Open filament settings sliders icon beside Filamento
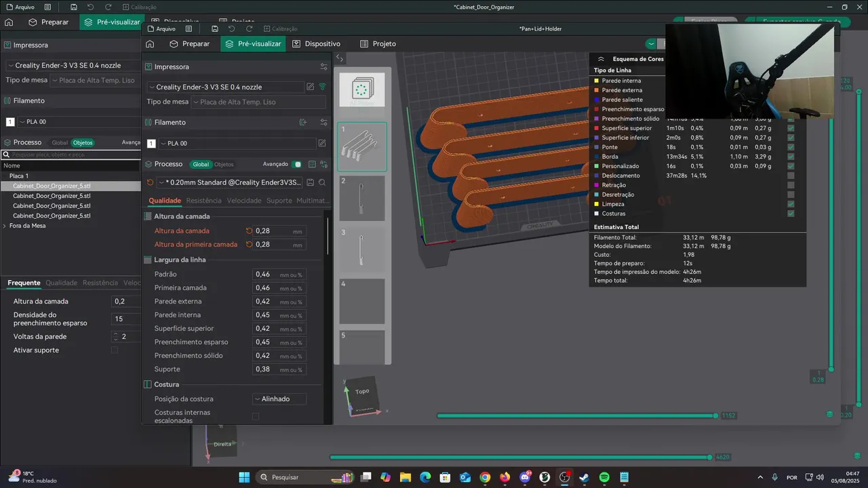This screenshot has height=488, width=868. point(323,122)
